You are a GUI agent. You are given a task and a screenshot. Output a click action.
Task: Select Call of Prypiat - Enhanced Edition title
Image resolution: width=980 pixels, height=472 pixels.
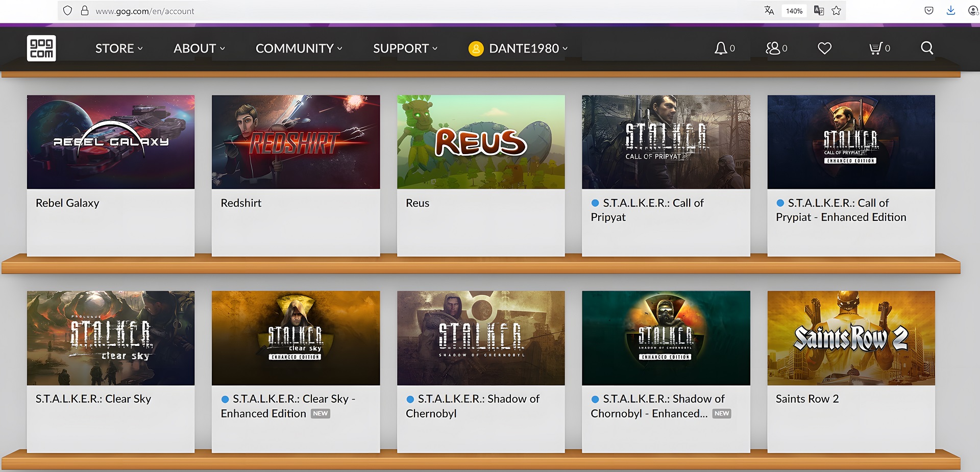(x=841, y=210)
